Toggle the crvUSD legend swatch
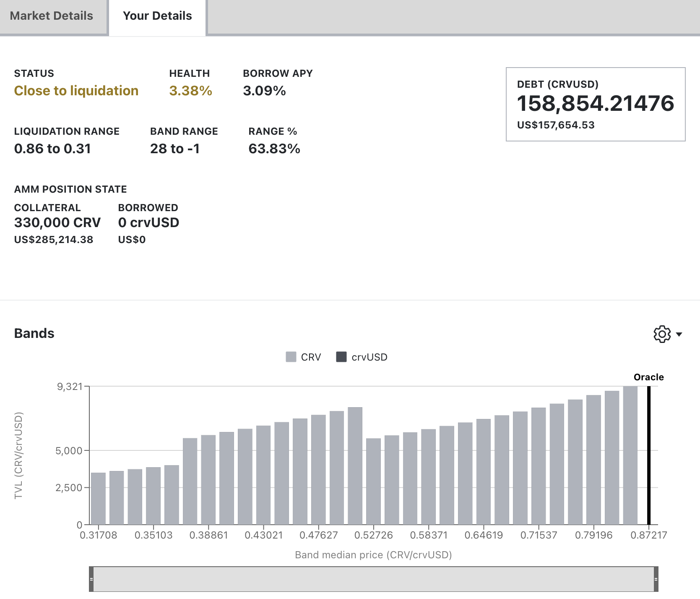The image size is (700, 599). point(341,357)
